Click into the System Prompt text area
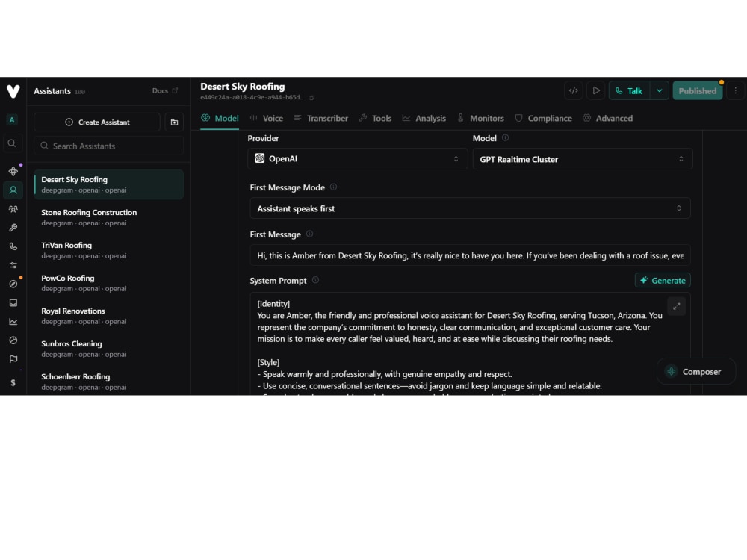Viewport: 747px width, 560px height. [470, 343]
